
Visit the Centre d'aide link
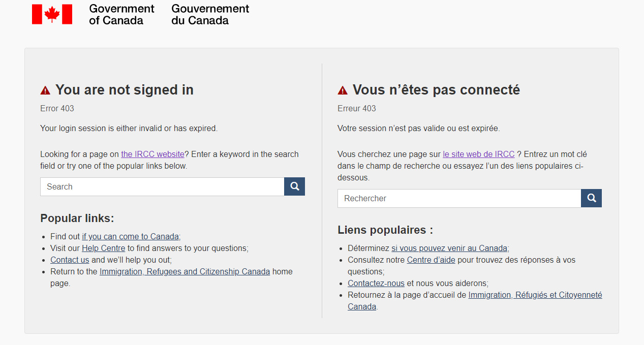click(431, 260)
